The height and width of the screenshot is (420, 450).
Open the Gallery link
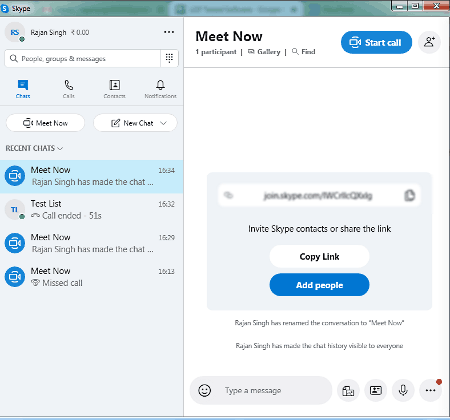tap(264, 52)
